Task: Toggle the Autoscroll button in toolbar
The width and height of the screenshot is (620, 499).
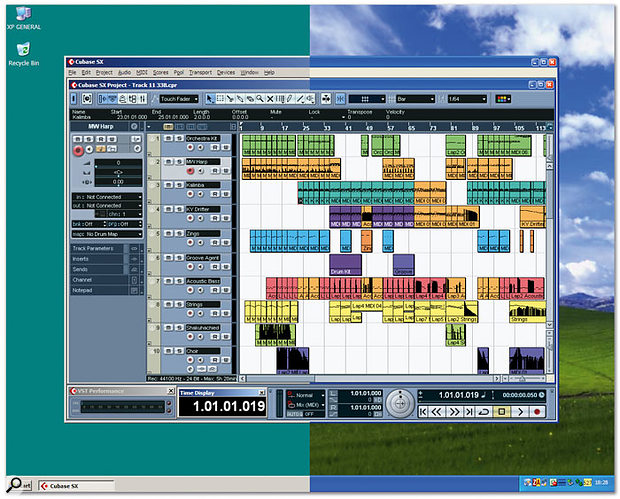Action: pyautogui.click(x=326, y=99)
